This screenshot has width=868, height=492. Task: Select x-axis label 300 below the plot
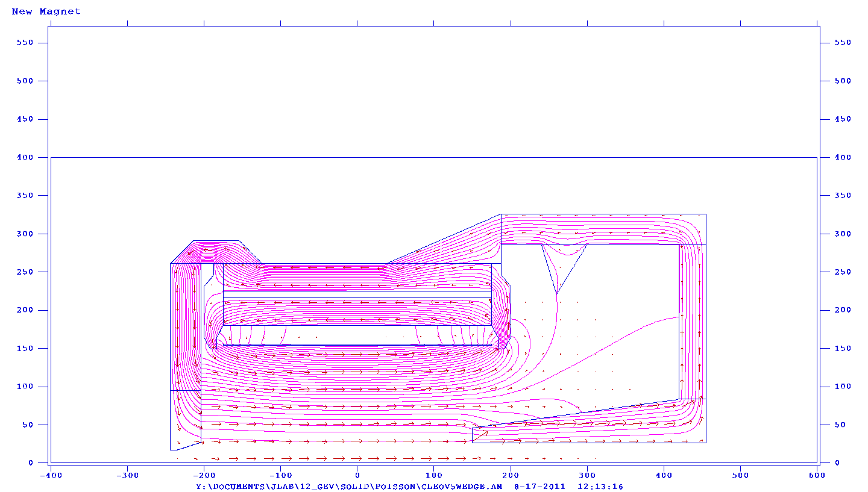(587, 475)
